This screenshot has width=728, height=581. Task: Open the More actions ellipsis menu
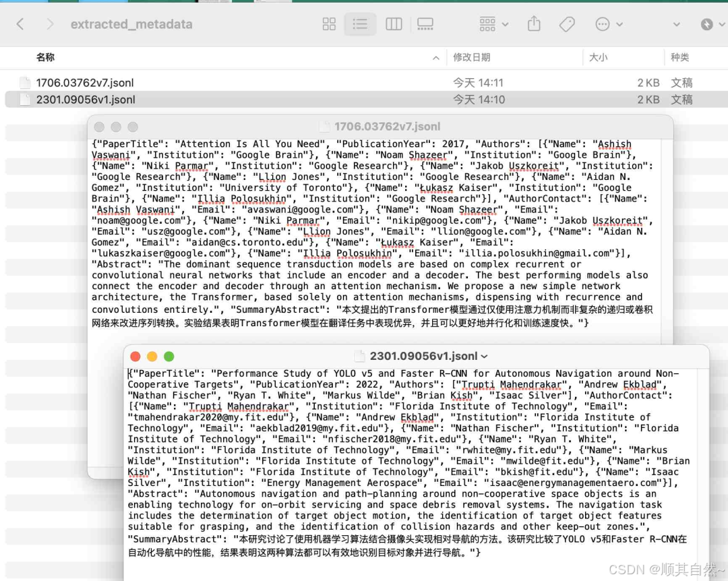[608, 24]
